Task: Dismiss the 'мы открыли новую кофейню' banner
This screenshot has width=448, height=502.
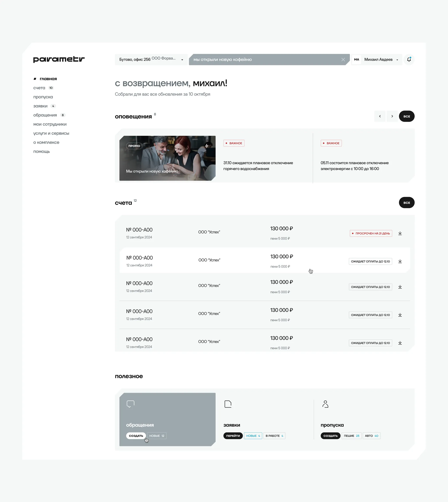Action: pos(343,60)
